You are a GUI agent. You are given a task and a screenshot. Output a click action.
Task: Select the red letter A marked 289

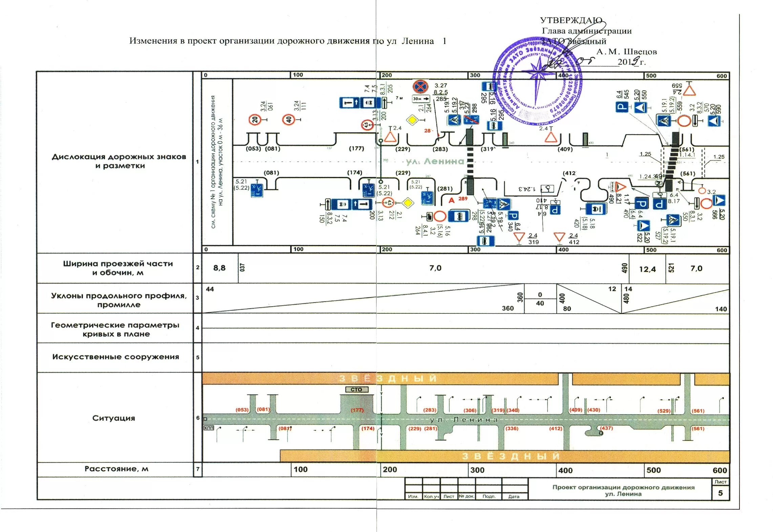tap(451, 200)
